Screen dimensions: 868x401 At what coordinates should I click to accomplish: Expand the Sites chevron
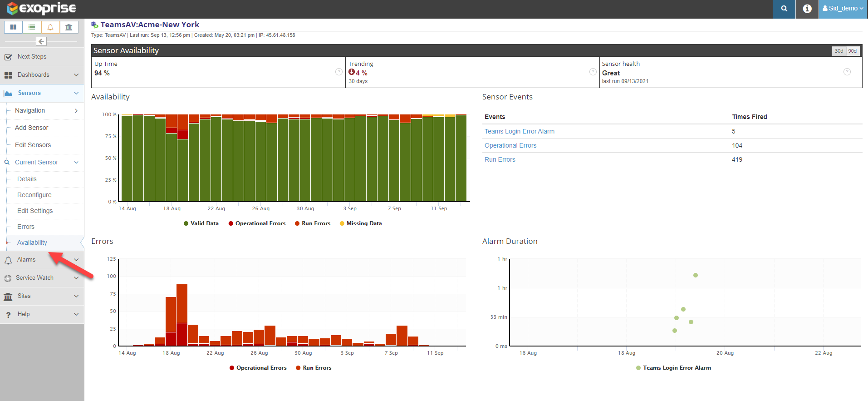76,296
